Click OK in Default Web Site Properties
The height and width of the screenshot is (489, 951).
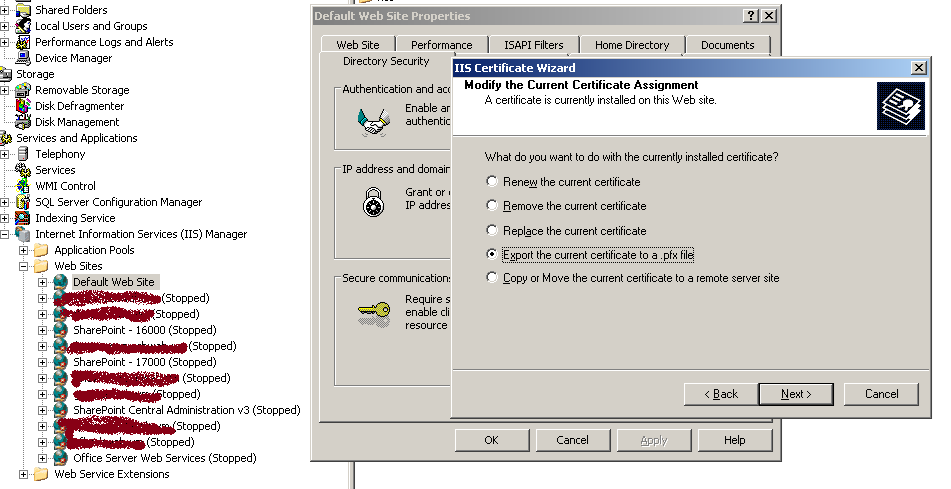tap(492, 440)
